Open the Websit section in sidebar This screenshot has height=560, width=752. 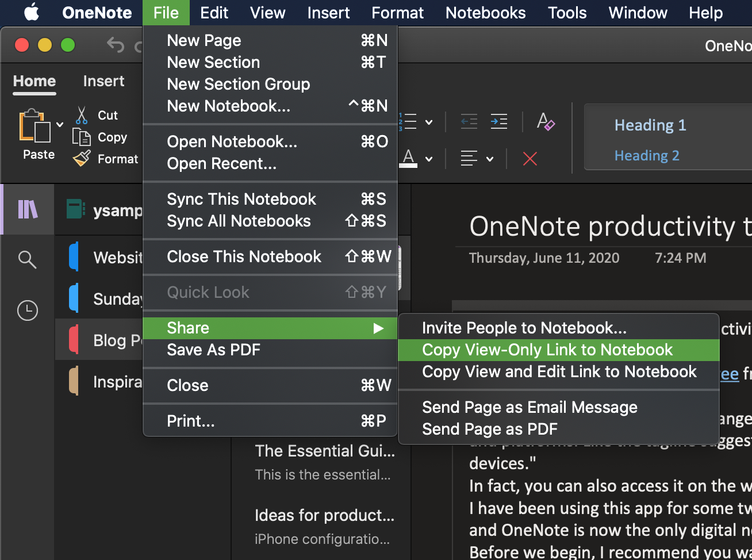click(99, 257)
